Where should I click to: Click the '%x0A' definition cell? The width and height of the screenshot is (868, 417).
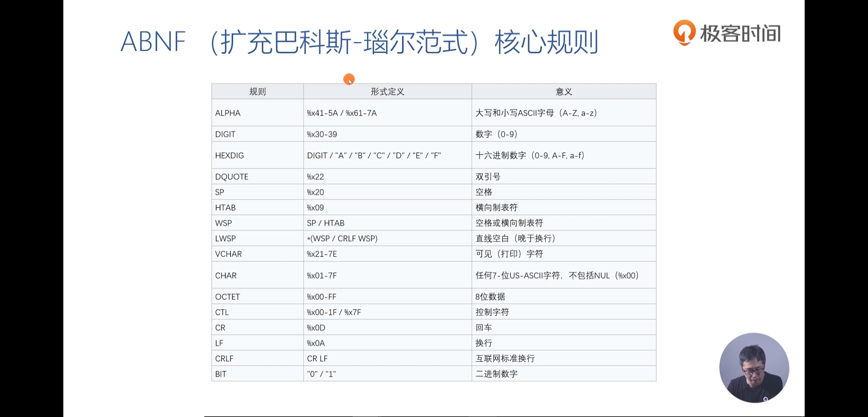pyautogui.click(x=388, y=343)
